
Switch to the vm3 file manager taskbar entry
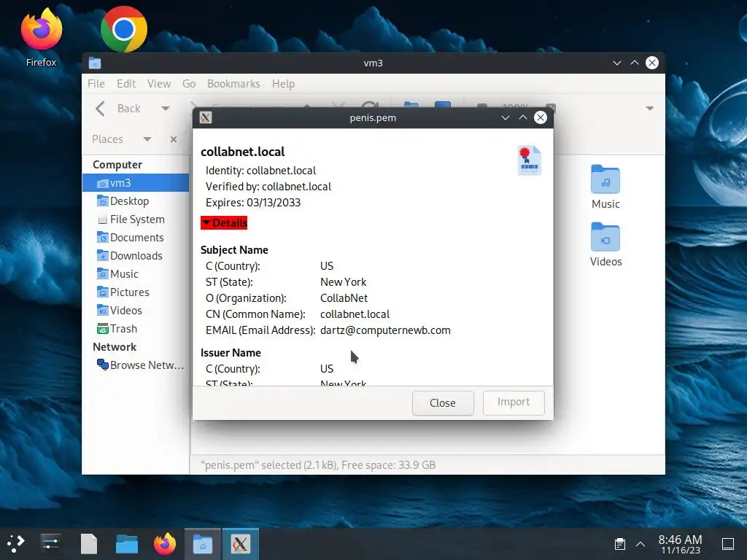pos(203,544)
